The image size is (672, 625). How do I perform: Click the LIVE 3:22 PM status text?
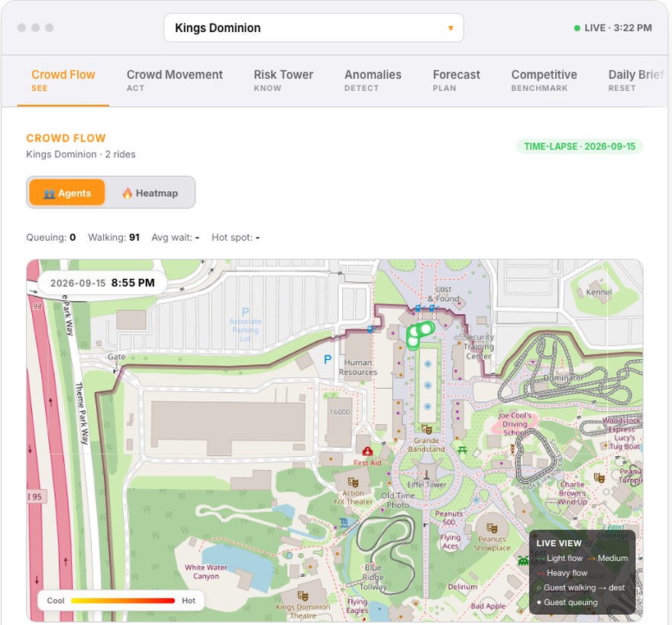point(618,28)
